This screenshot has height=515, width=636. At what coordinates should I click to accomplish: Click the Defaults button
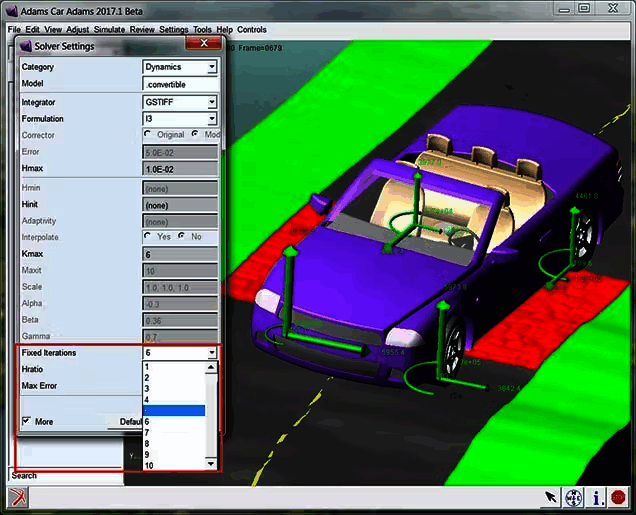pyautogui.click(x=128, y=422)
